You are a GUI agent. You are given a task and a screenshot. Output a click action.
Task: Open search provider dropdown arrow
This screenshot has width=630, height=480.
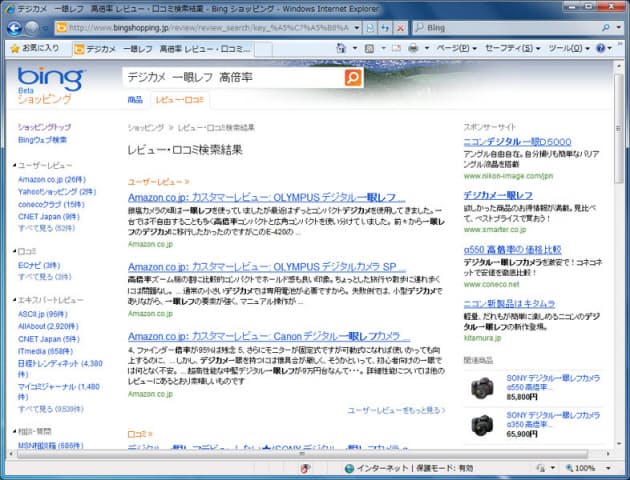619,28
